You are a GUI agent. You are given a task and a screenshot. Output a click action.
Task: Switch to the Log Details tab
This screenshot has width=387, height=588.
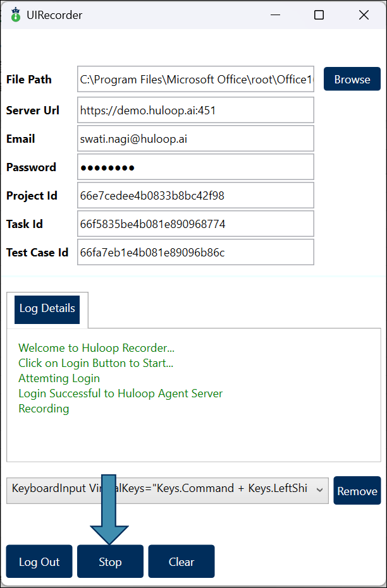pos(47,309)
